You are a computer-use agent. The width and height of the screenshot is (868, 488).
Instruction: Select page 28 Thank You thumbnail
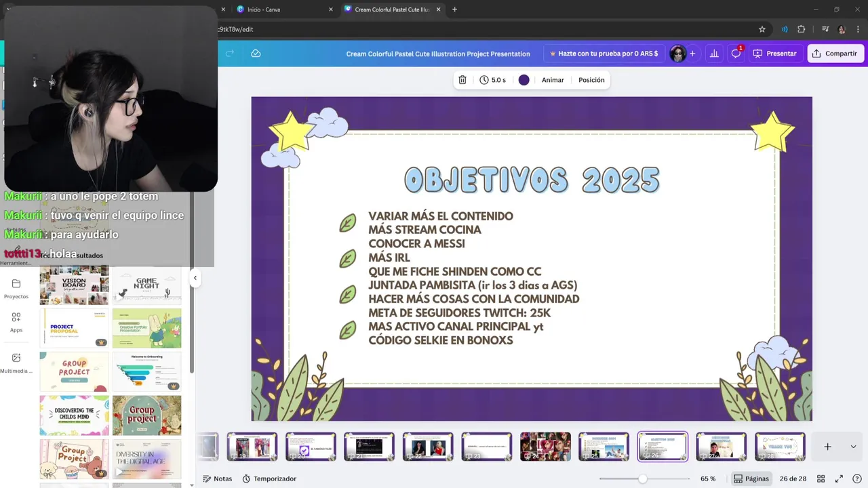click(x=780, y=447)
